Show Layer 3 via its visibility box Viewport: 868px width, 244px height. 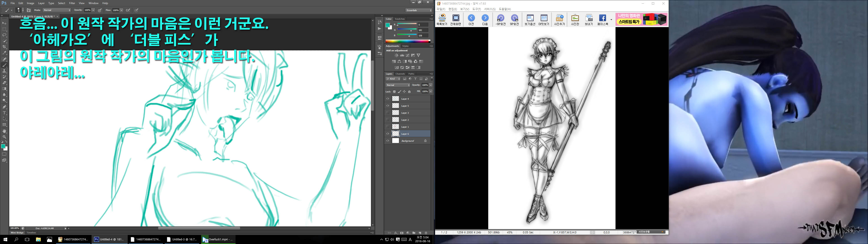click(x=387, y=113)
